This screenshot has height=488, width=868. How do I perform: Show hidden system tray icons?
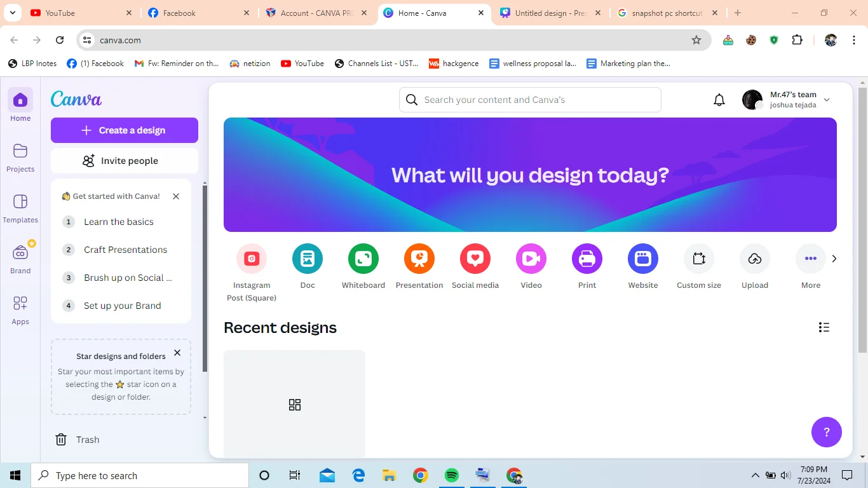coord(756,475)
